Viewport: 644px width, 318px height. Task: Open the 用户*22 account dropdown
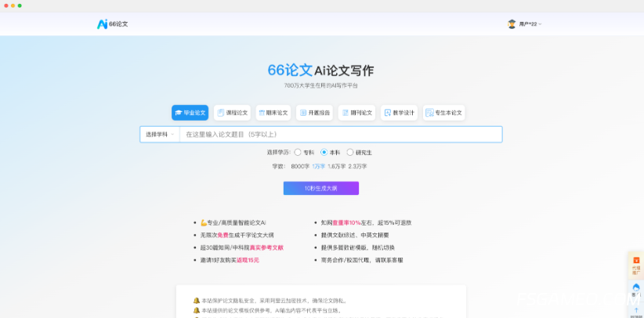(530, 24)
